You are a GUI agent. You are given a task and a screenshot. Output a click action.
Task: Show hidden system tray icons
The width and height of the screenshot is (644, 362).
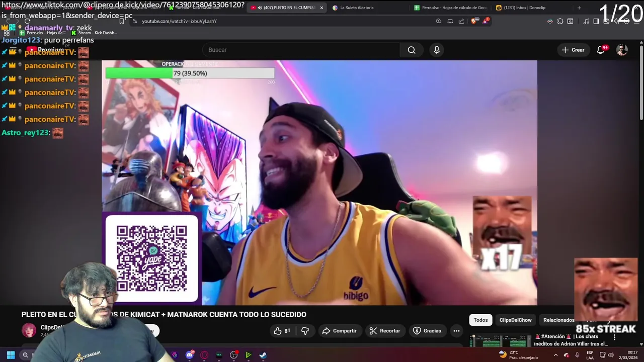[555, 355]
